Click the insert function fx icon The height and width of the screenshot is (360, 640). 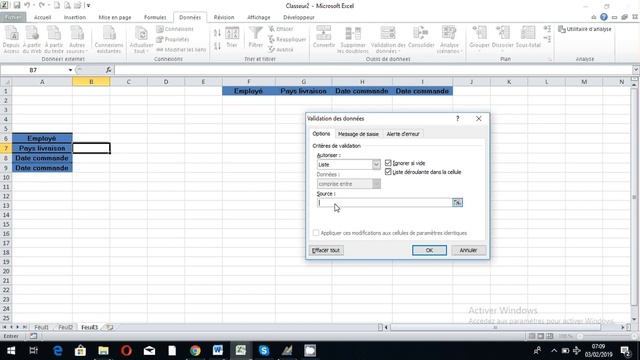point(108,70)
